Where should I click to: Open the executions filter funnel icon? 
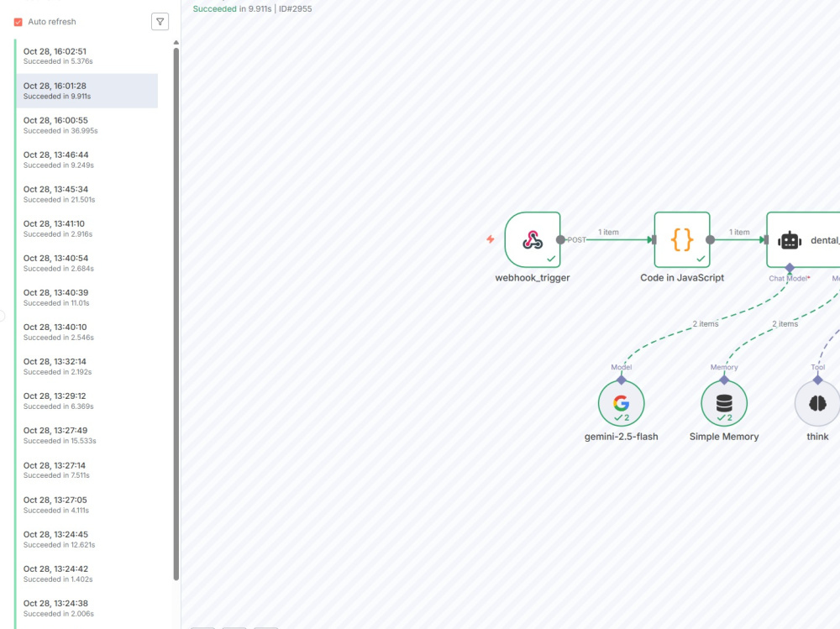point(160,22)
